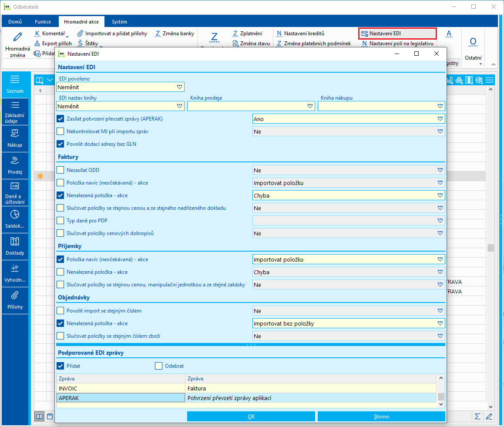
Task: Open Nastavení kreditů
Action: [300, 34]
